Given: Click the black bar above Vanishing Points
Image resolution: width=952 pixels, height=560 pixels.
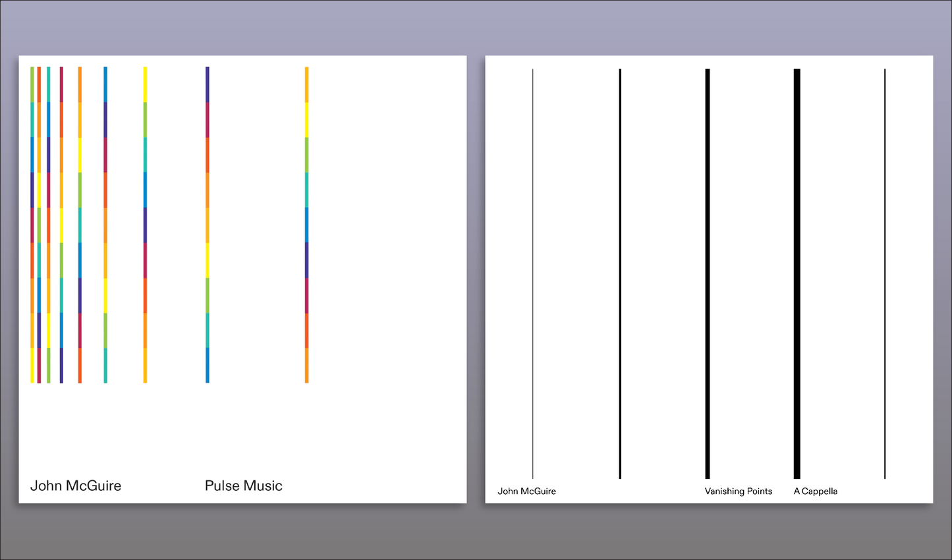Looking at the screenshot, I should 707,273.
